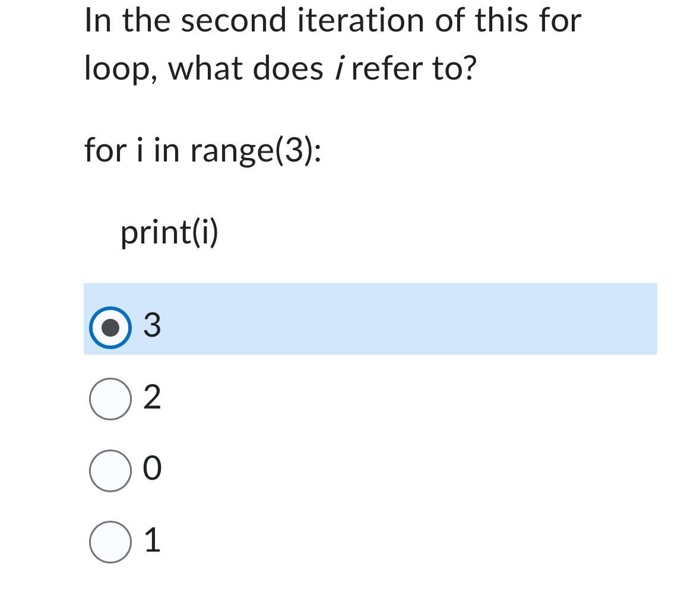
Task: Click the label 1 next to its radio button
Action: click(152, 542)
